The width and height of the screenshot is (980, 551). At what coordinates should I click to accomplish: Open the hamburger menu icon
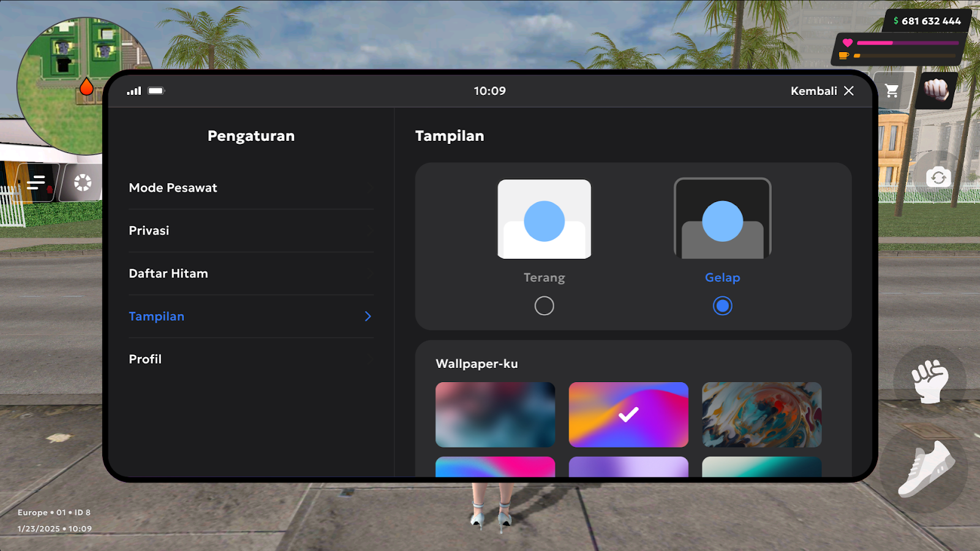tap(37, 182)
